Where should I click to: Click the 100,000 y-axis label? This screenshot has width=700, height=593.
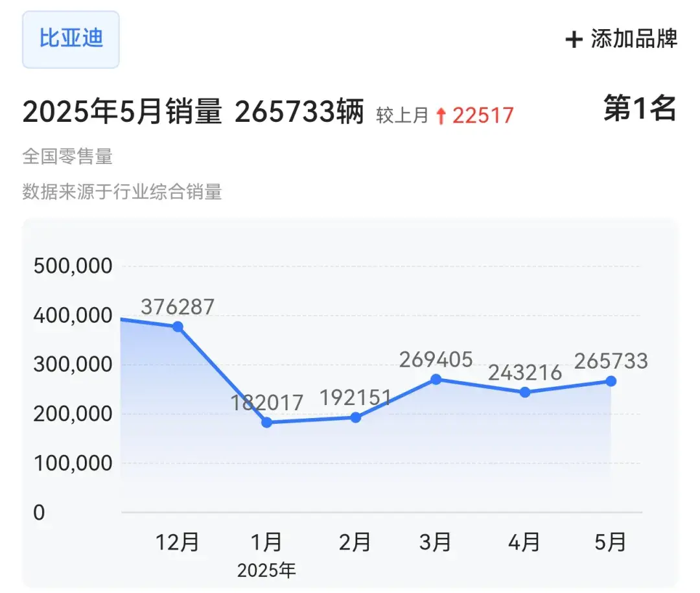tap(73, 463)
